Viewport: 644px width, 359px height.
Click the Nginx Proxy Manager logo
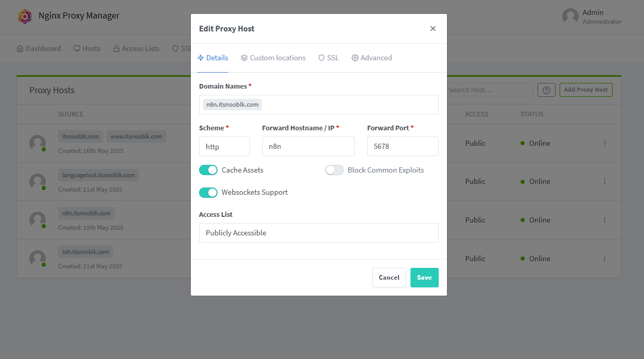coord(25,16)
